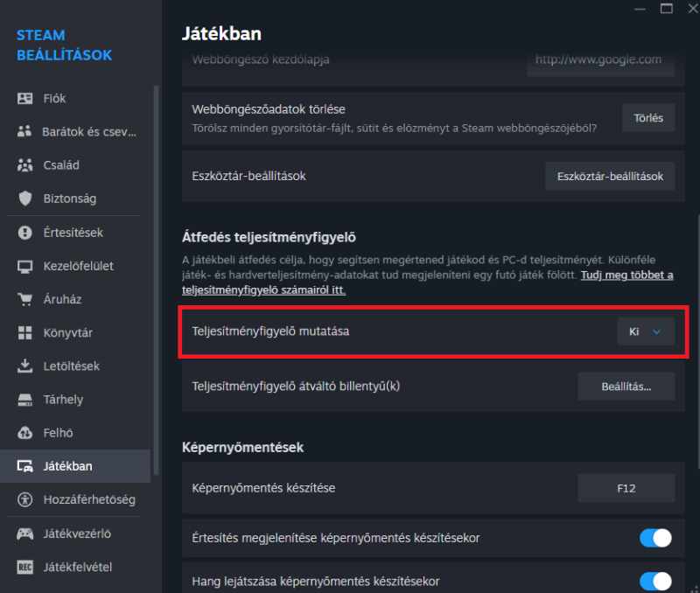Click the Értesítések exclamation icon
Screen dimensions: 700x593
(25, 233)
